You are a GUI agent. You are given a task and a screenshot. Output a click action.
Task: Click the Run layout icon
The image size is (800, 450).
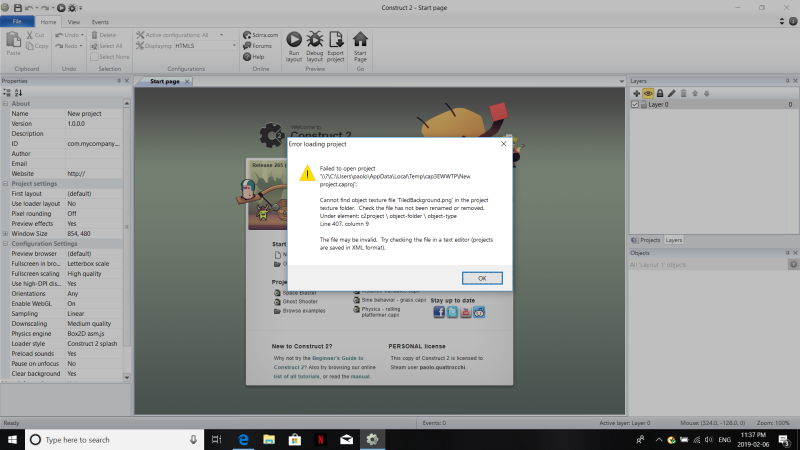pos(294,40)
